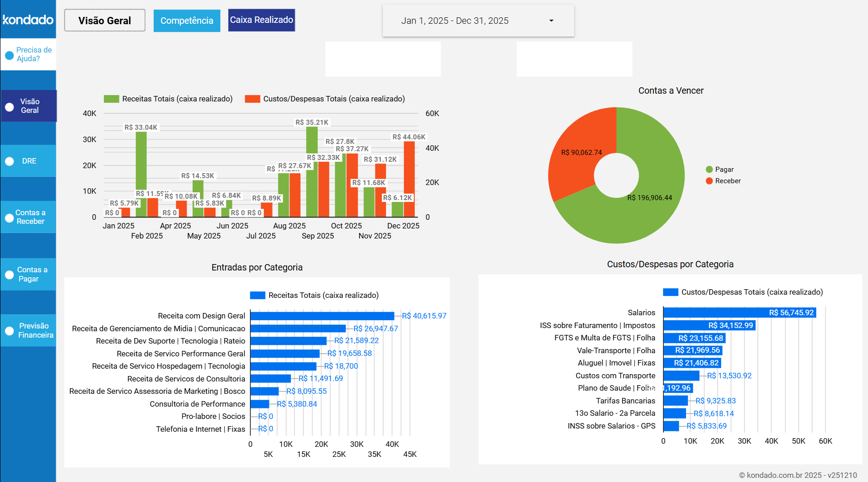Open Contas a Pagar via its sidebar icon
This screenshot has width=868, height=482.
click(9, 274)
